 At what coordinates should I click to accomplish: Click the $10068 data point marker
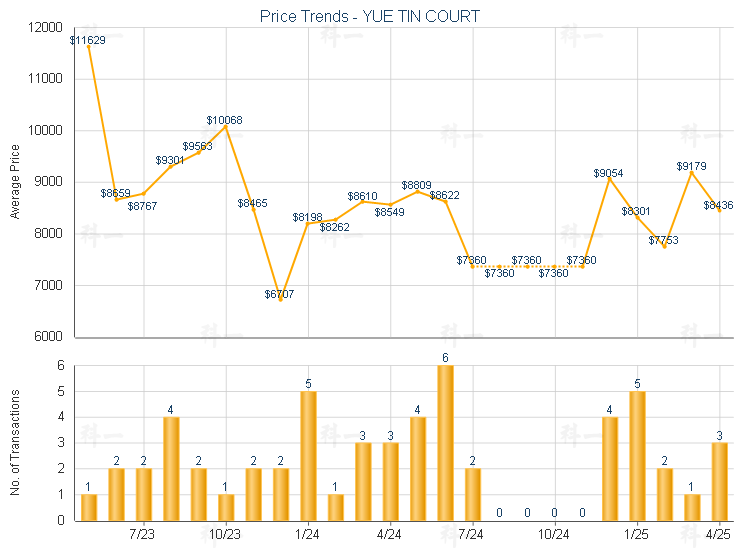[226, 127]
